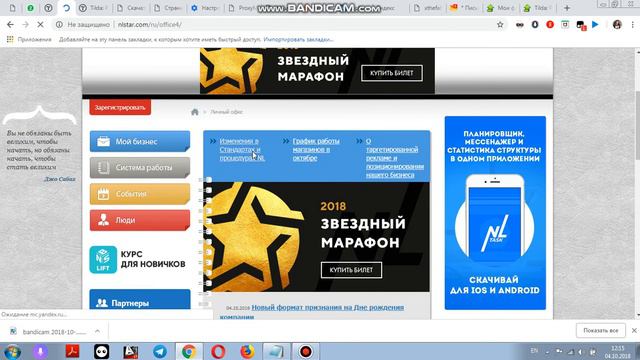Image resolution: width=640 pixels, height=360 pixels.
Task: Click the 'Импортировать закладки' link
Action: click(x=298, y=40)
